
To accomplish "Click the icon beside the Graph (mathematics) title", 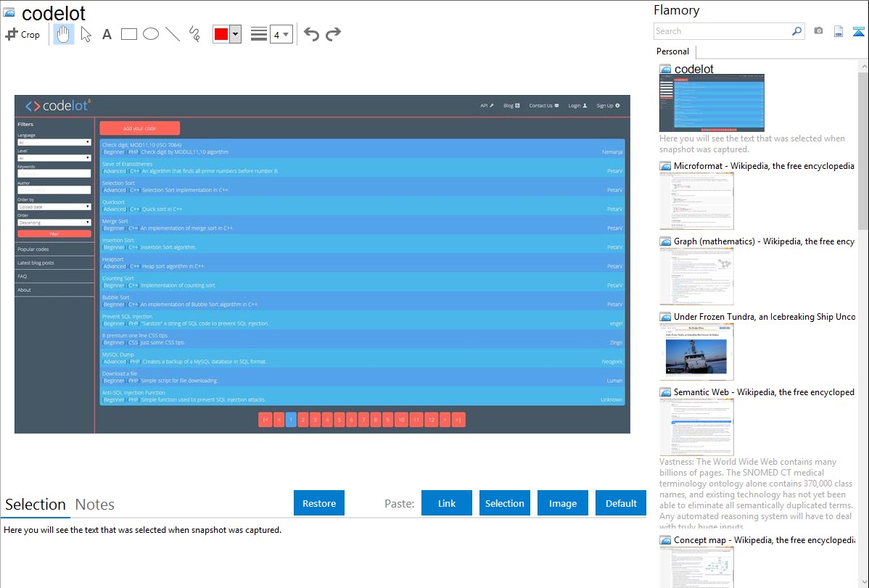I will (x=665, y=241).
